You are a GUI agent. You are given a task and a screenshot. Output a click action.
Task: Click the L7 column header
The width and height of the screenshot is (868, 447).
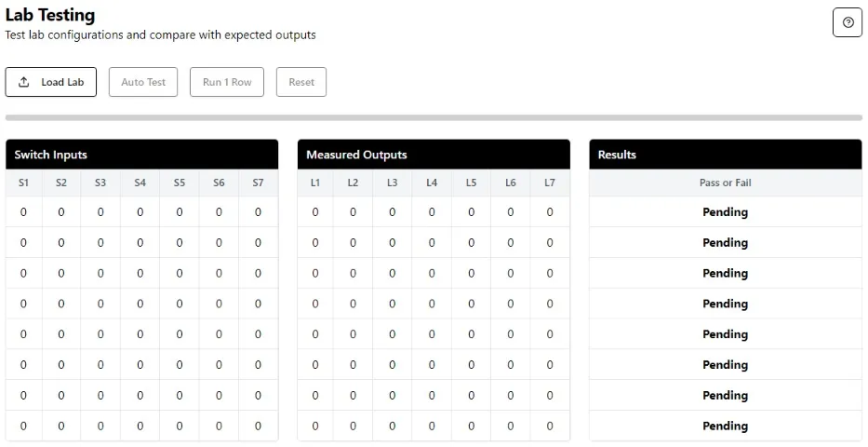click(x=550, y=183)
